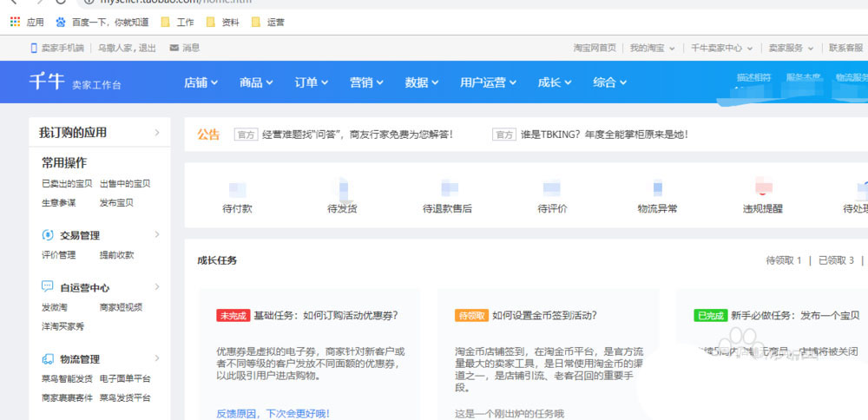The height and width of the screenshot is (420, 868).
Task: Expand the 营销 menu
Action: 366,82
